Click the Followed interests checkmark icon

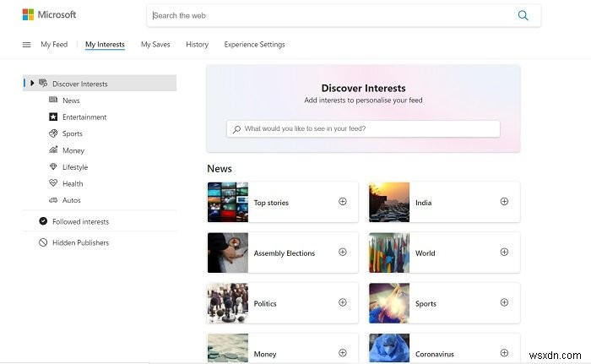(43, 221)
